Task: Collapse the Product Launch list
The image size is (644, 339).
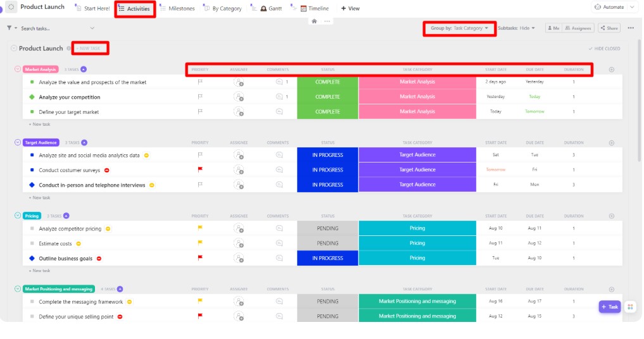Action: [13, 48]
